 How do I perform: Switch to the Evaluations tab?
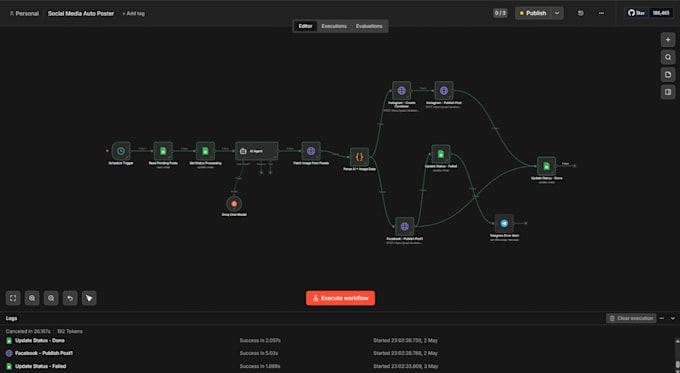coord(369,26)
